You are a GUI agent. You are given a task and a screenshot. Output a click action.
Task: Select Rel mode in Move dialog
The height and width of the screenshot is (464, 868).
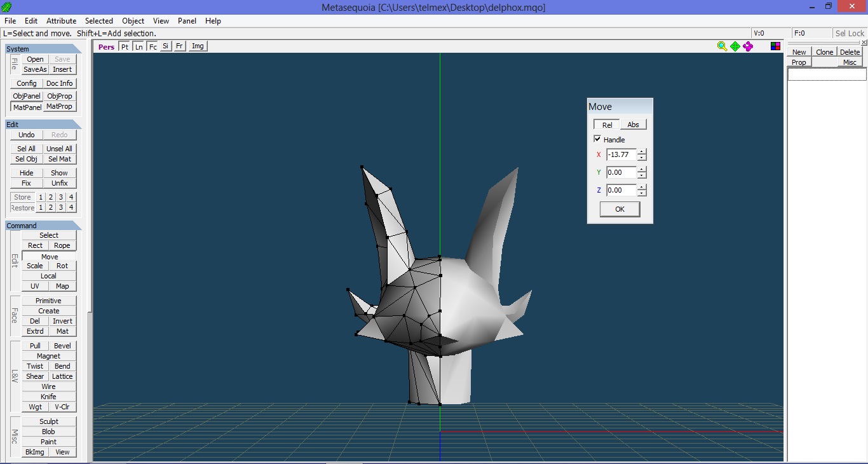tap(607, 125)
